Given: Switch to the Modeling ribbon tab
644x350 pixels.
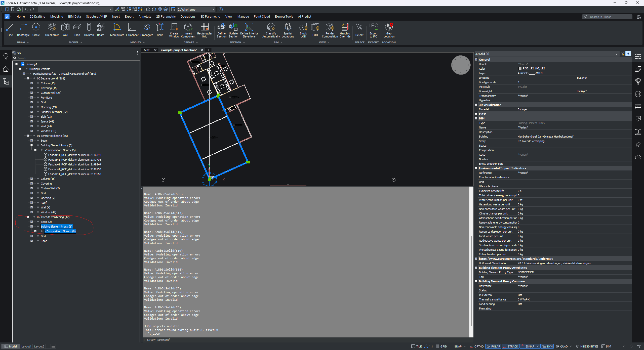Looking at the screenshot, I should point(57,17).
